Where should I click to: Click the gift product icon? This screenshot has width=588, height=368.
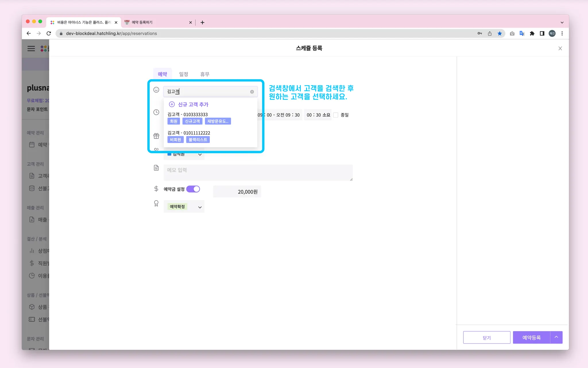[x=156, y=136]
